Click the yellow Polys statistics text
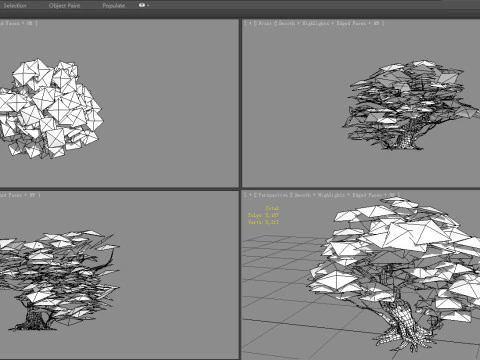This screenshot has width=480, height=360. [x=263, y=215]
